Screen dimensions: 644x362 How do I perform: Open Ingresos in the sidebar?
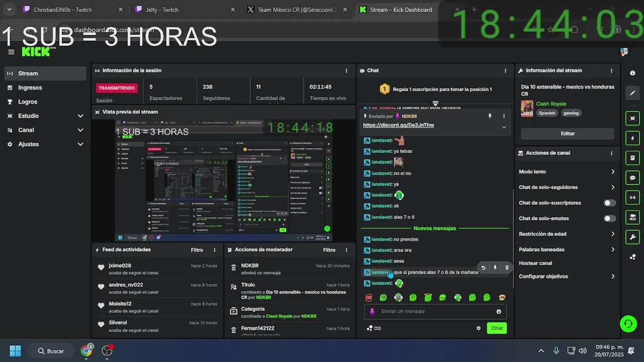click(x=45, y=87)
